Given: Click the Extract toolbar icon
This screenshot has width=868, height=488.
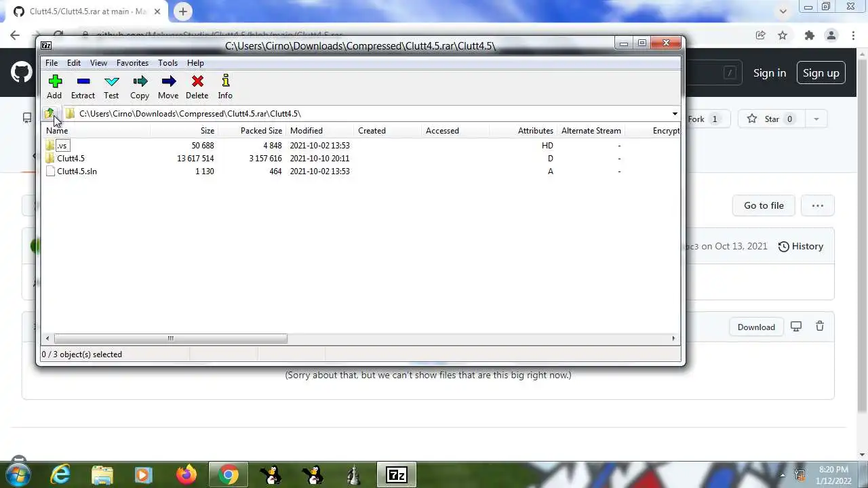Looking at the screenshot, I should (x=83, y=81).
